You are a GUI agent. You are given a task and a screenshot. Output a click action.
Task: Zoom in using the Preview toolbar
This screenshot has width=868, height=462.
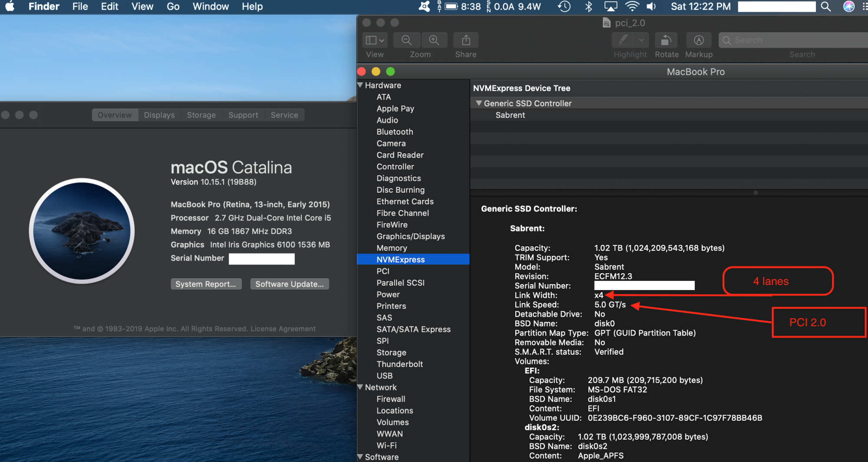pyautogui.click(x=434, y=40)
